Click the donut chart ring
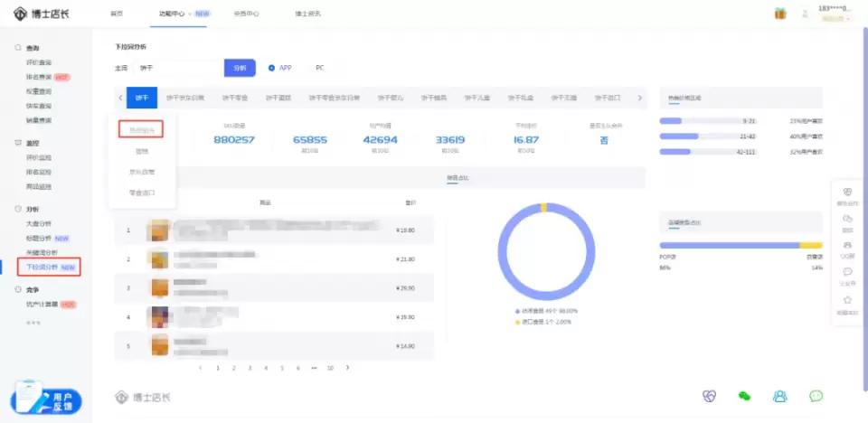The height and width of the screenshot is (423, 868). 546,252
